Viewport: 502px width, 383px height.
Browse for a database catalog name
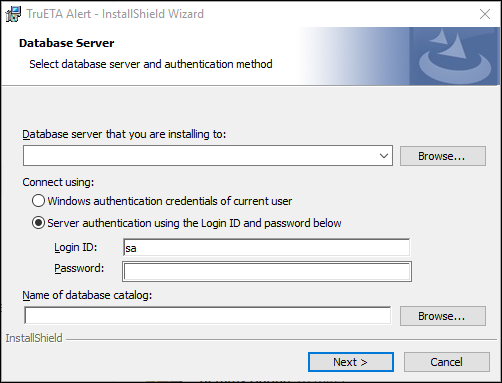coord(443,316)
